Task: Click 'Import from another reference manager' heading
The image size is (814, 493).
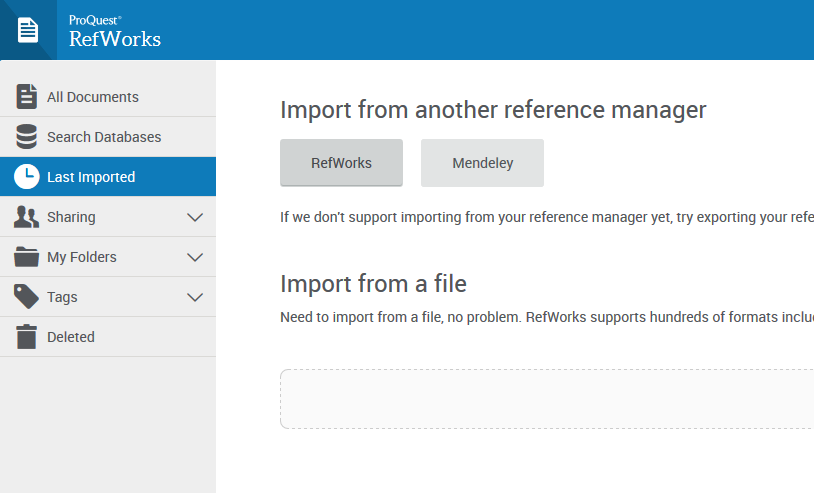Action: (x=493, y=110)
